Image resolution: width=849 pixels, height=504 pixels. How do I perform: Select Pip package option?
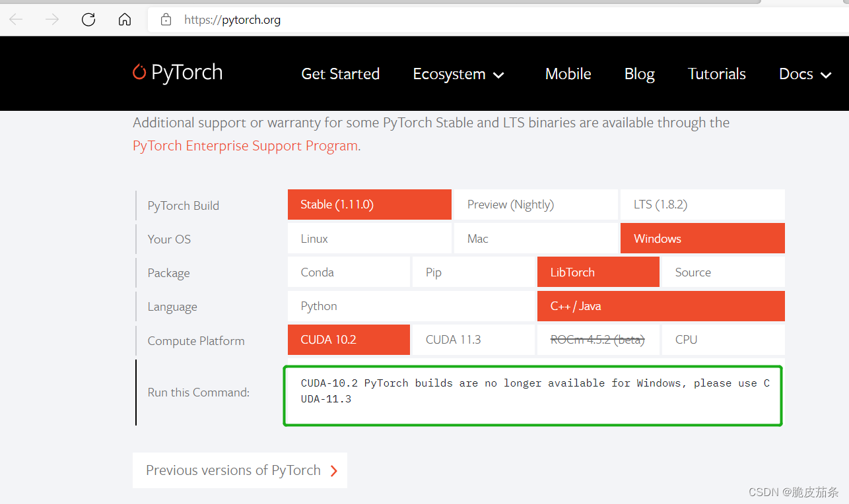tap(473, 272)
